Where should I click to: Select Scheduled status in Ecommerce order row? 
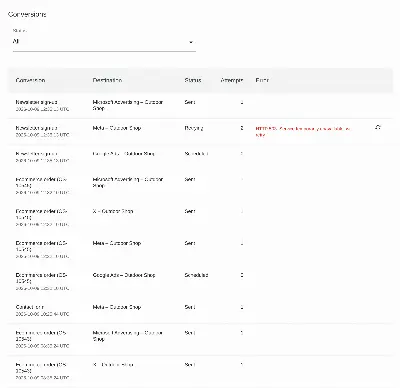(196, 275)
